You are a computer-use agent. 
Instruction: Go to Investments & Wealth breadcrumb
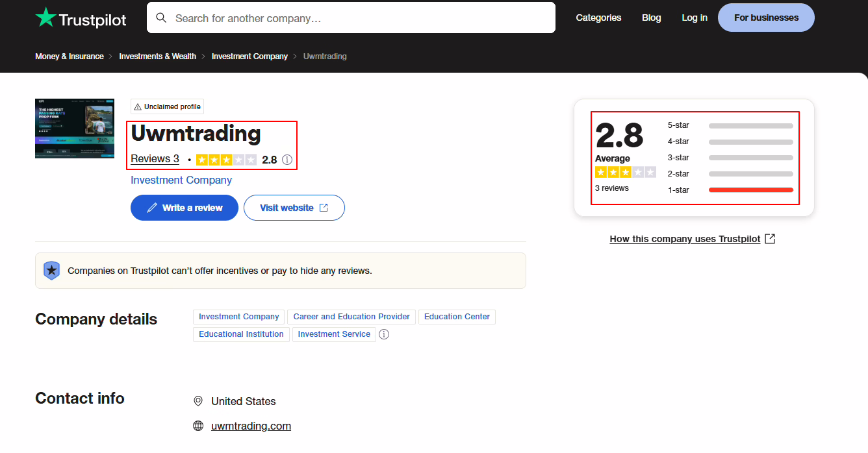(157, 56)
